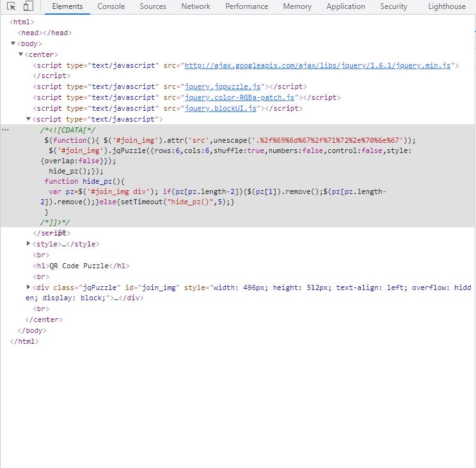The image size is (476, 468).
Task: Open the ellipsis actions menu beside the CDATA line
Action: click(6, 130)
